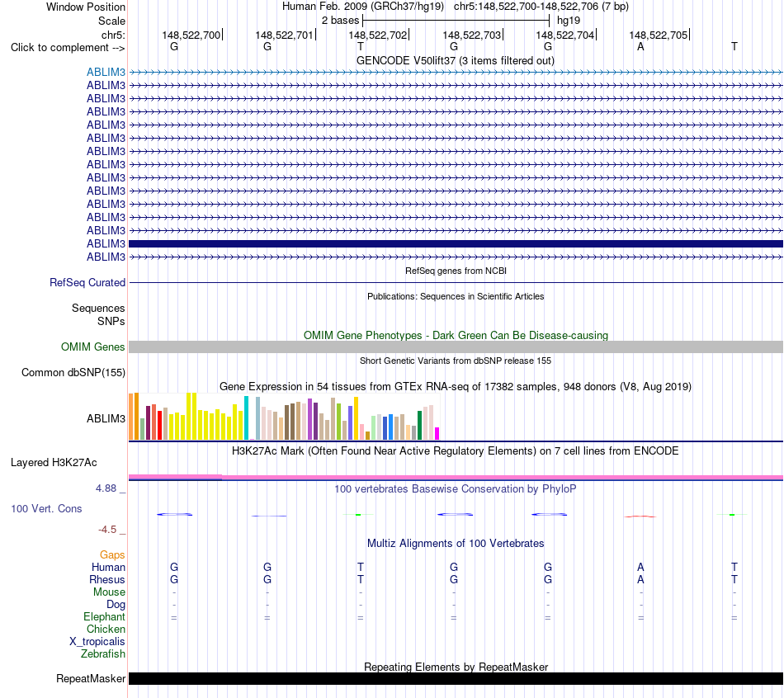This screenshot has width=784, height=698.
Task: Open the GTEx ABLIM3 expression label
Action: tap(106, 418)
